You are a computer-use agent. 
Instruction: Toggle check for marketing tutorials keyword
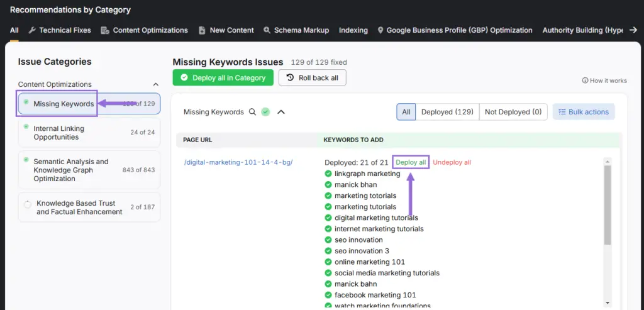(x=328, y=206)
